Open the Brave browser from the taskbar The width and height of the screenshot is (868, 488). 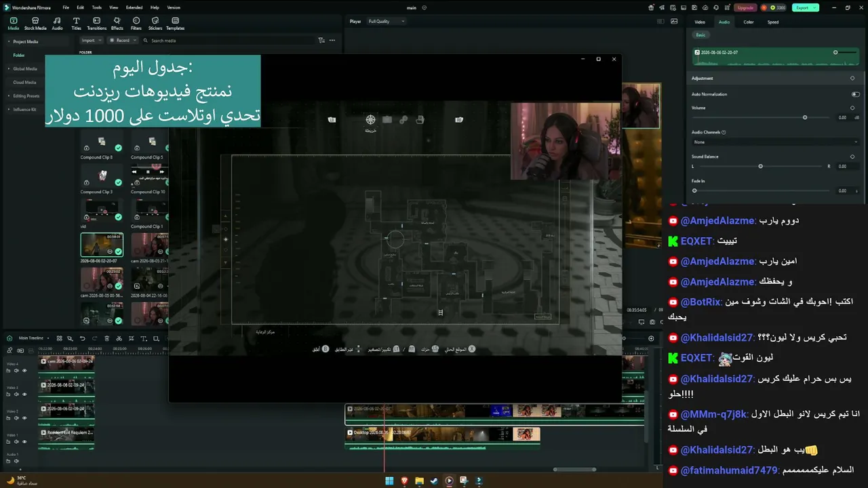404,481
